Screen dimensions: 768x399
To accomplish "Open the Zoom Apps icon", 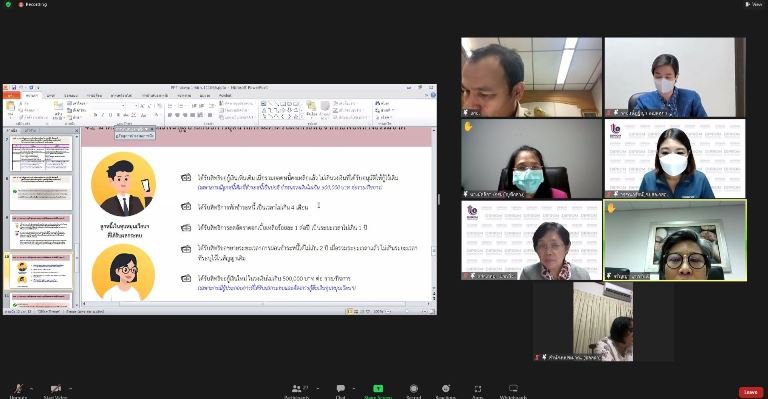I will [478, 390].
